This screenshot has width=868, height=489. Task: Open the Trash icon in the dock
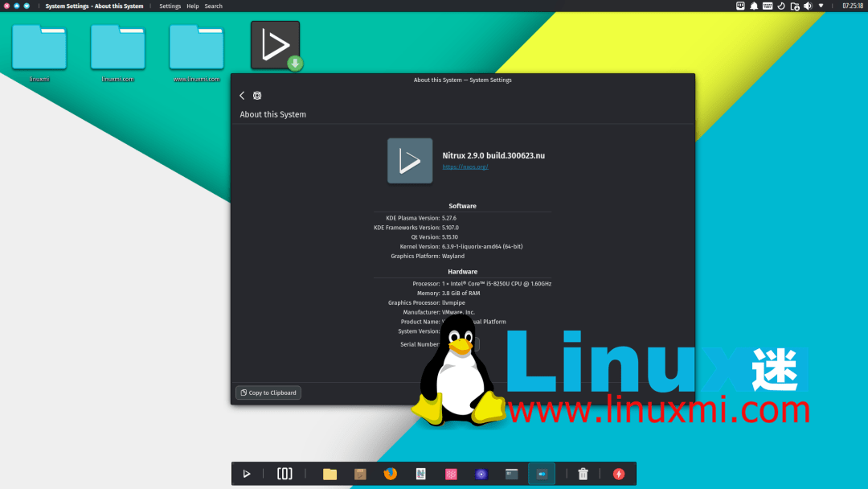tap(583, 474)
